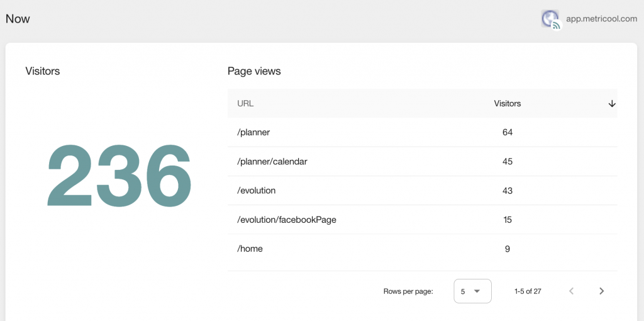Screen dimensions: 644x321
Task: Click the Page views heading
Action: (254, 71)
